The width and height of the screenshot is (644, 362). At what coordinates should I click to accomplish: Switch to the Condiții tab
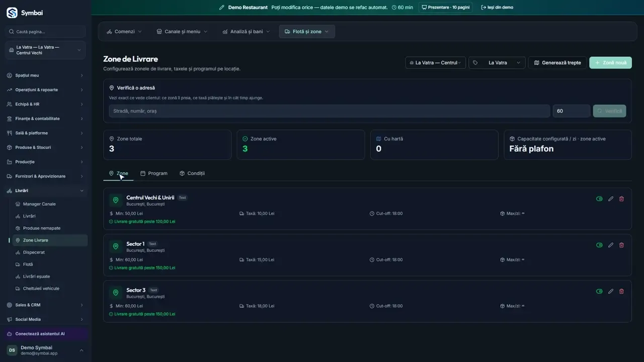tap(192, 173)
